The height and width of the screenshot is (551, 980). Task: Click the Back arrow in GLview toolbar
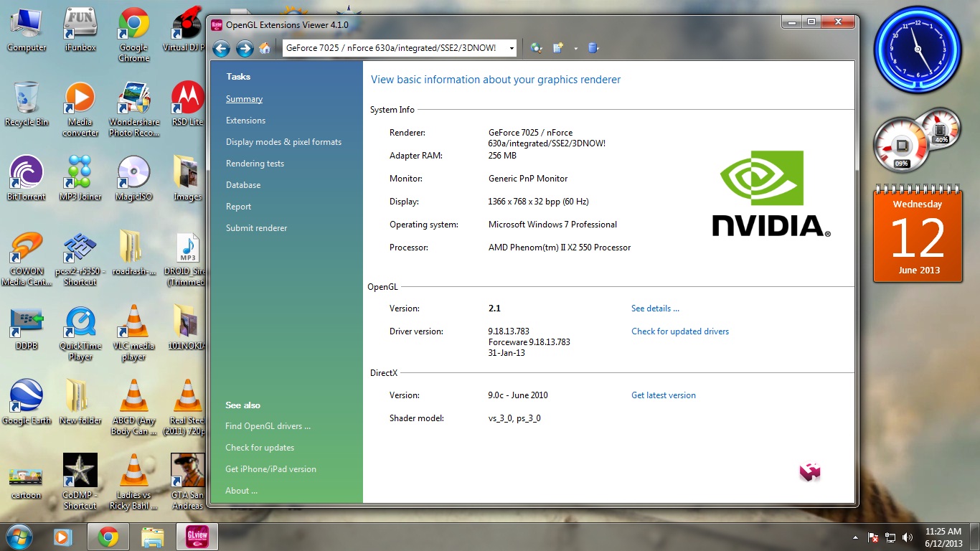click(221, 49)
